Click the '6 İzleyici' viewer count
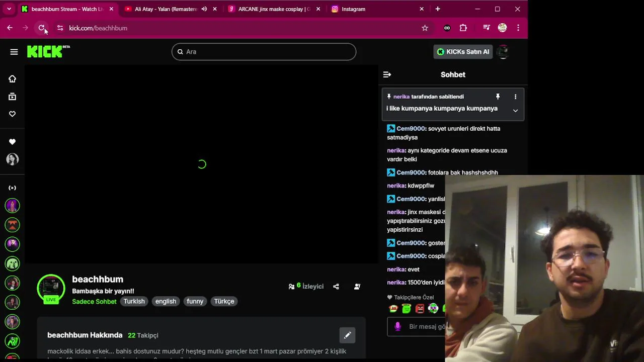644x362 pixels. click(x=306, y=286)
